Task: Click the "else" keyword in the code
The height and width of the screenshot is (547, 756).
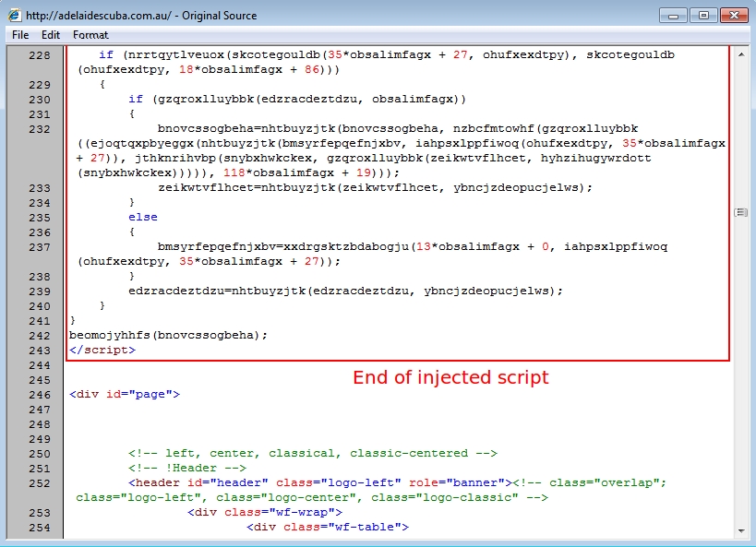Action: [143, 218]
